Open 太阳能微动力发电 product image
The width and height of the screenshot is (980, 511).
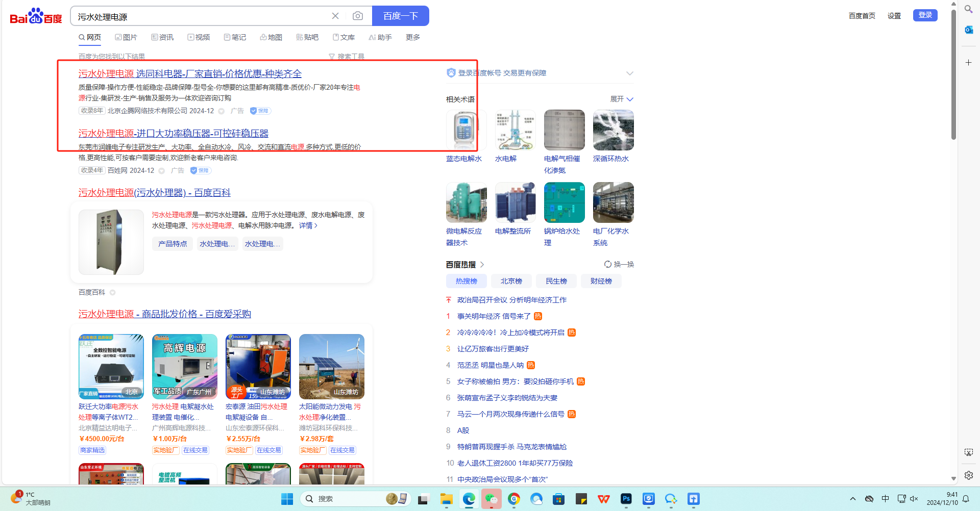332,367
